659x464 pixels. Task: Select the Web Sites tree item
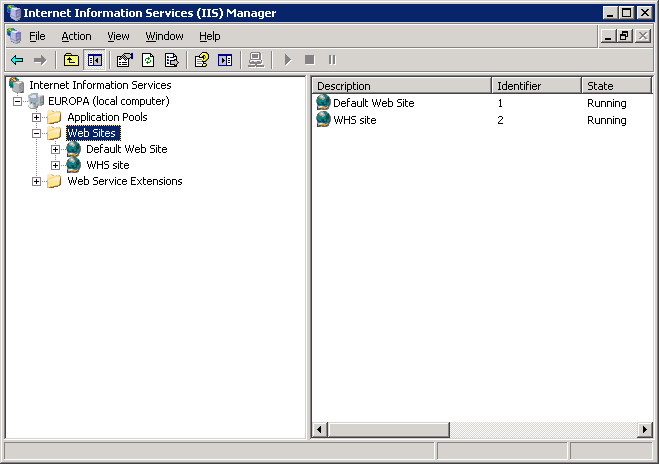[x=93, y=133]
